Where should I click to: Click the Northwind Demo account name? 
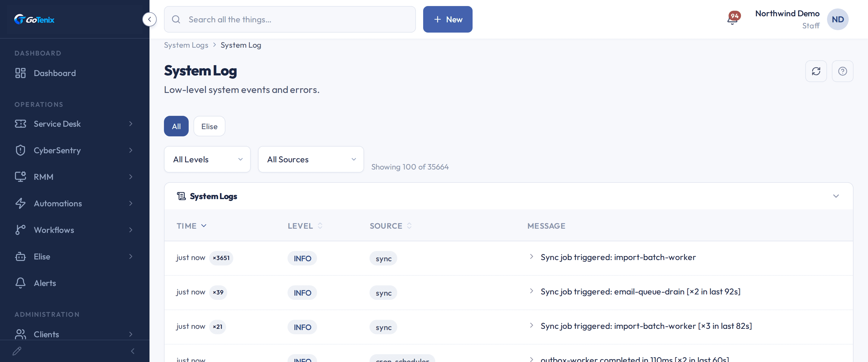(x=787, y=14)
